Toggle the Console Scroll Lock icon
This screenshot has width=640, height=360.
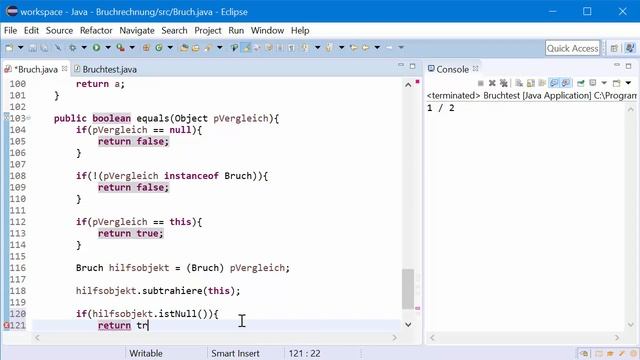click(x=531, y=83)
